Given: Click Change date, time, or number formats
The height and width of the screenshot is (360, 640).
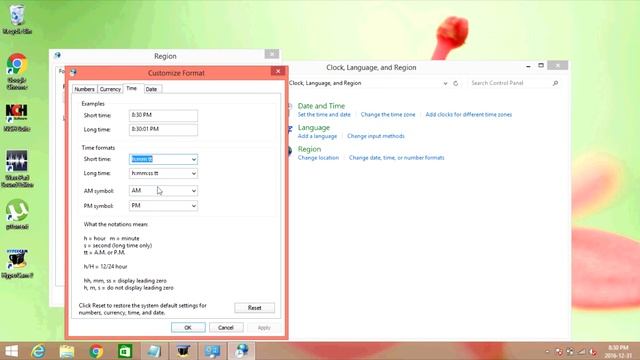Looking at the screenshot, I should (x=396, y=158).
